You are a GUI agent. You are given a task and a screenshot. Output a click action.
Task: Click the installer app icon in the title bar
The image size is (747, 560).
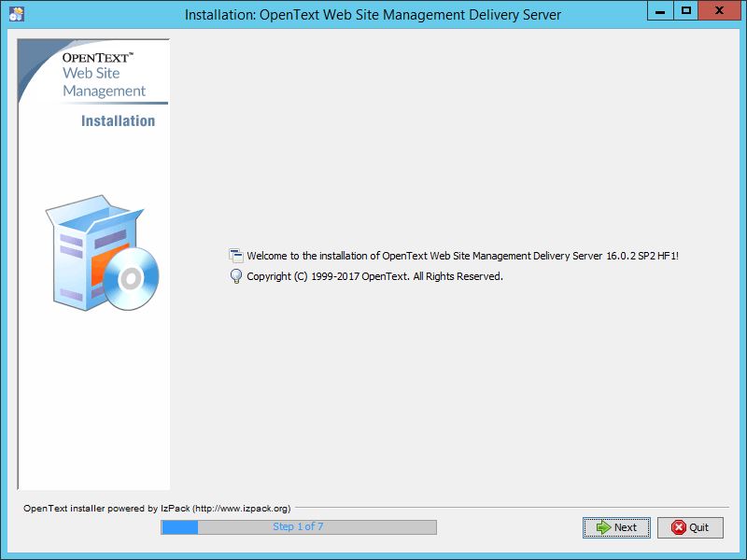tap(17, 14)
